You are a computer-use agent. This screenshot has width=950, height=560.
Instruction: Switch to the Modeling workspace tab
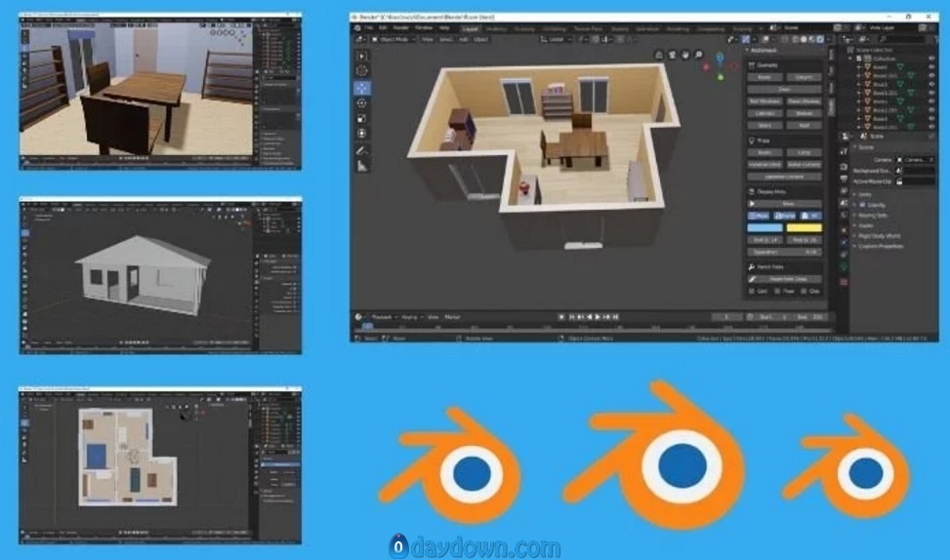point(496,28)
